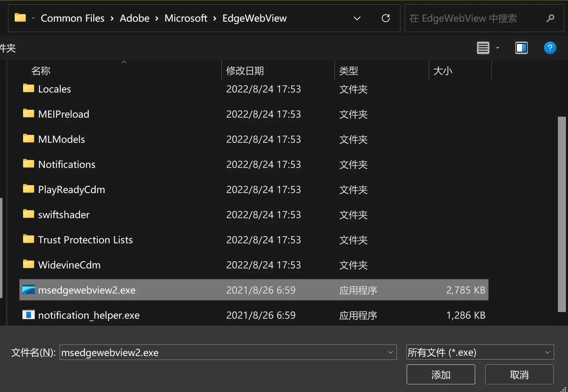This screenshot has height=392, width=568.
Task: Click the 添加 button
Action: tap(441, 375)
